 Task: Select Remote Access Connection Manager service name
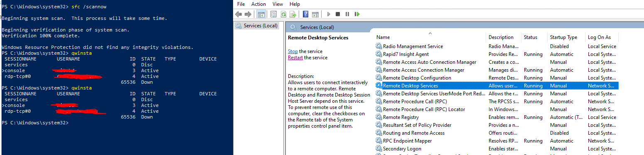tap(424, 70)
